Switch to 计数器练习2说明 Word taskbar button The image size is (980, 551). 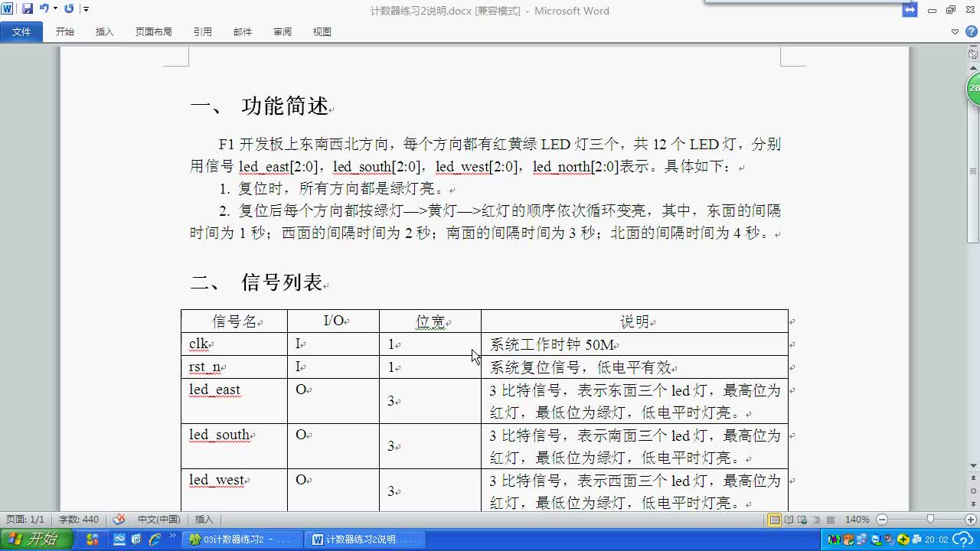(x=365, y=540)
